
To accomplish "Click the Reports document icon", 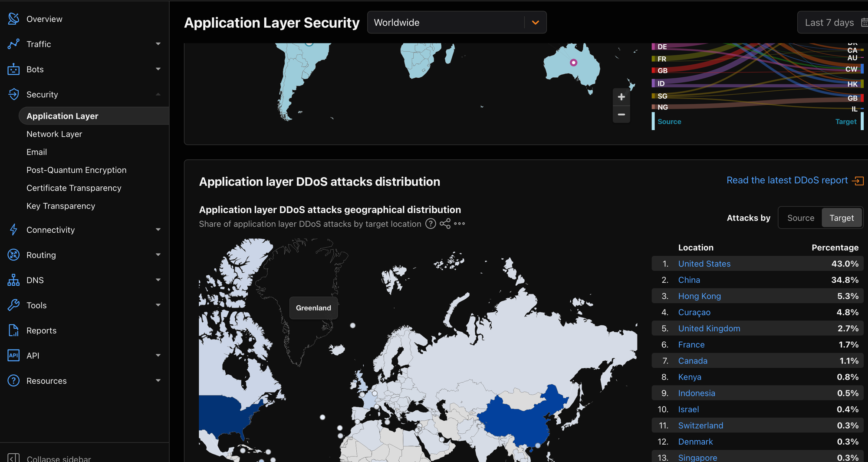I will coord(13,330).
